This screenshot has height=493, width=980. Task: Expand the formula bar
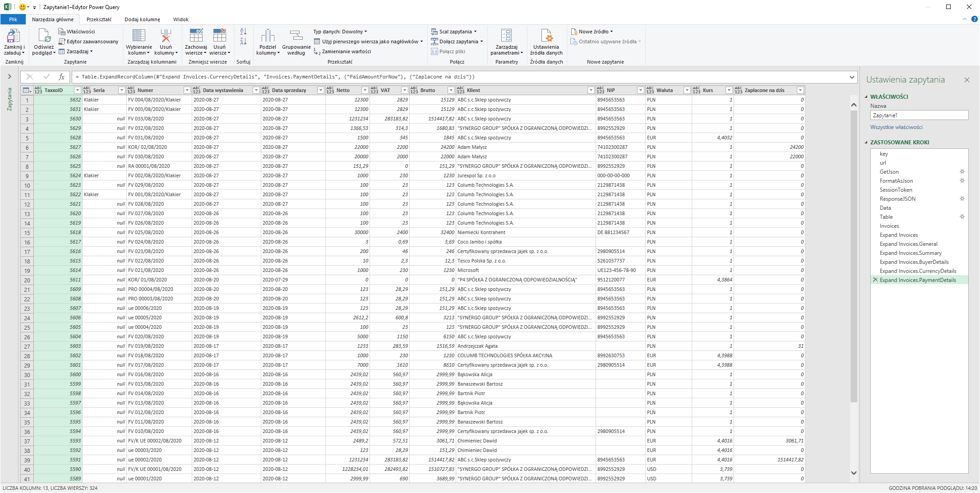pos(852,77)
